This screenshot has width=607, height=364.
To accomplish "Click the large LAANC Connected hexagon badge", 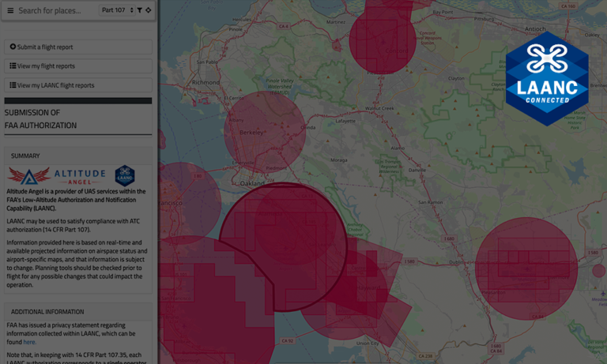I will pyautogui.click(x=547, y=78).
